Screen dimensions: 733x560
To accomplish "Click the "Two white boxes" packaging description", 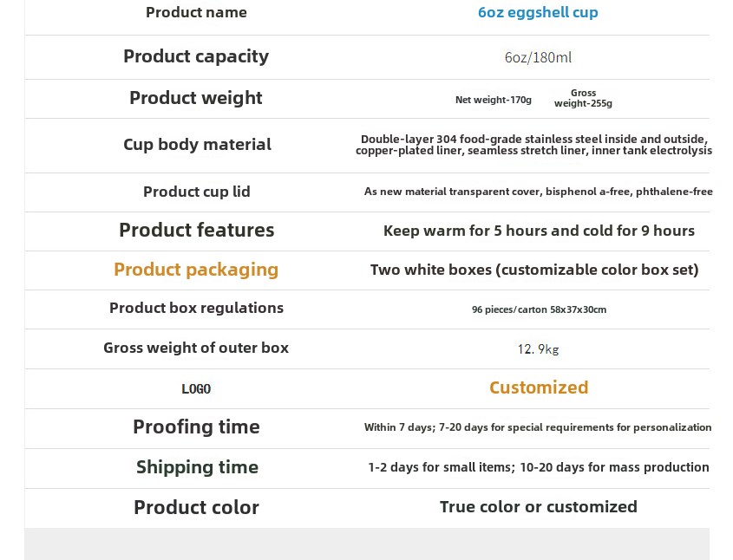I will pos(534,270).
